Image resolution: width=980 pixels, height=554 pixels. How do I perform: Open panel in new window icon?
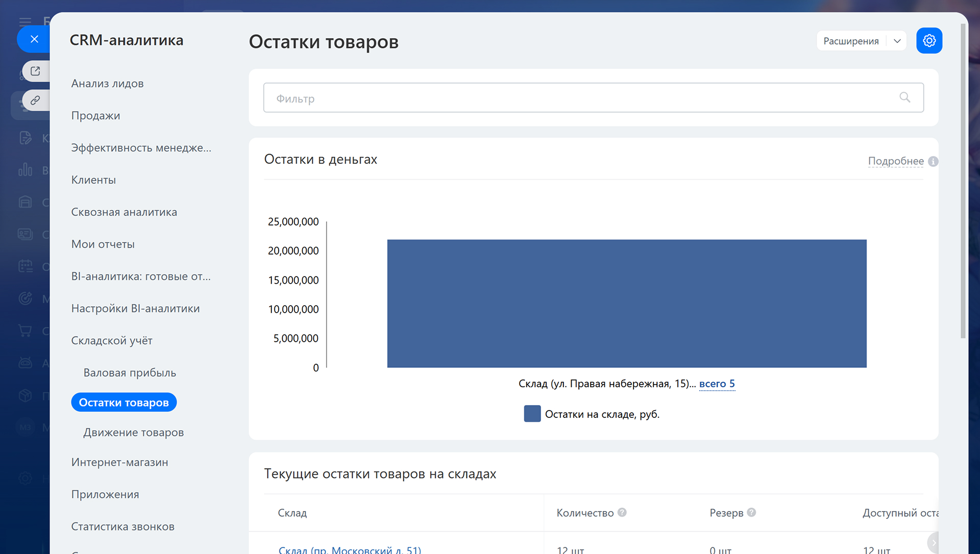35,71
